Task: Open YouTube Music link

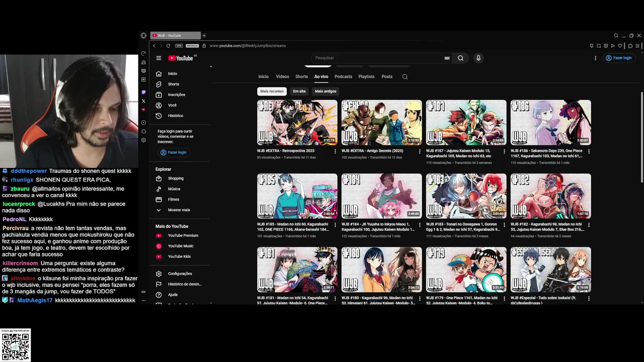Action: pyautogui.click(x=180, y=246)
